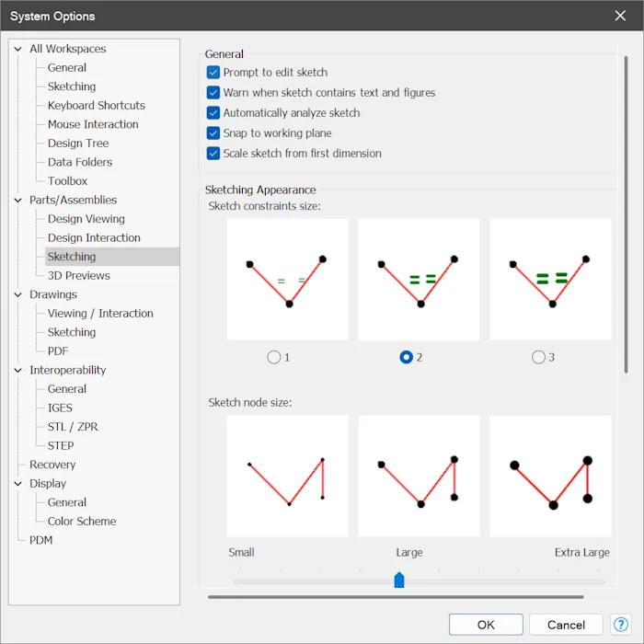Collapse the Display node
Screen dimensions: 644x644
point(17,483)
